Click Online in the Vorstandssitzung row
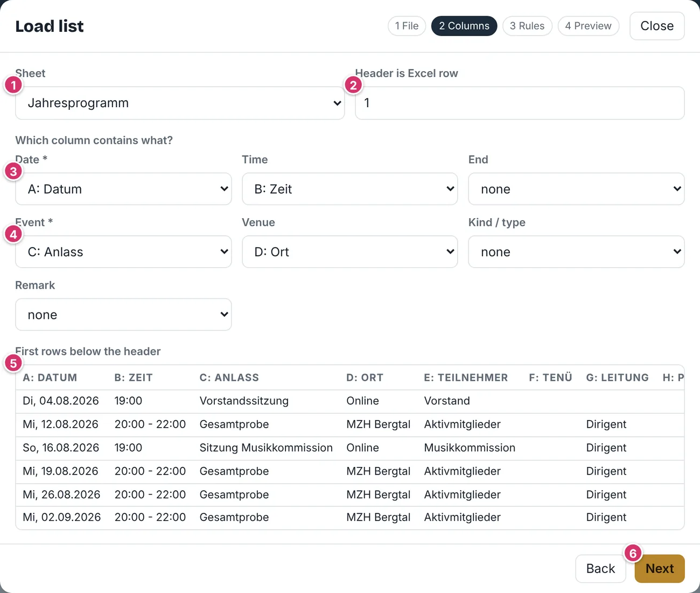This screenshot has height=593, width=700. (x=362, y=401)
